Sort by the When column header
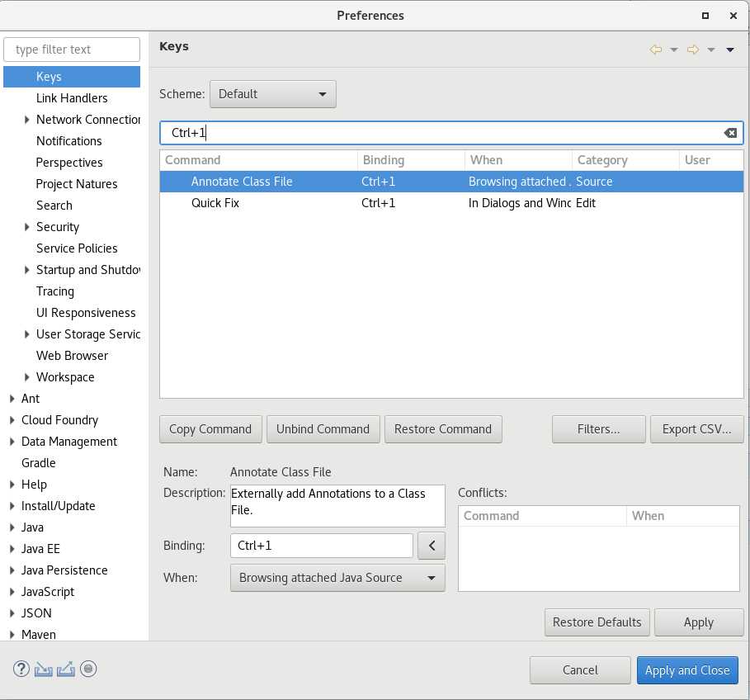 tap(518, 160)
